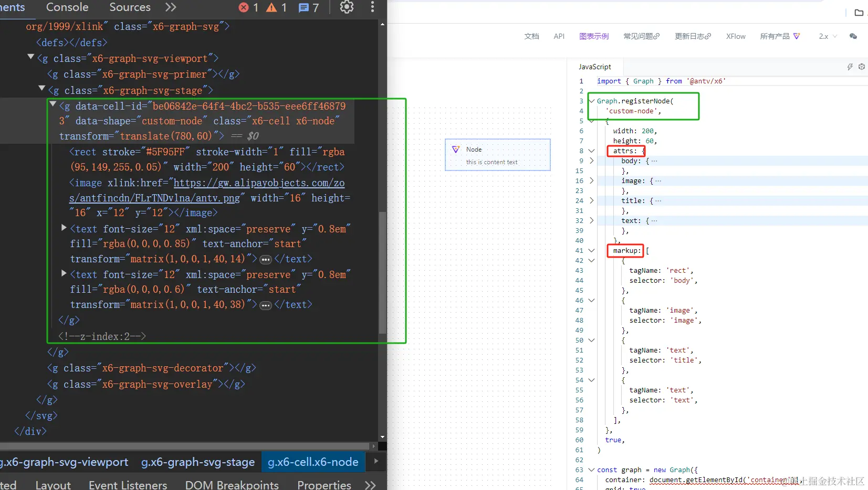Click the cube sandbox icon in code toolbar
Viewport: 868px width, 490px height.
click(862, 67)
